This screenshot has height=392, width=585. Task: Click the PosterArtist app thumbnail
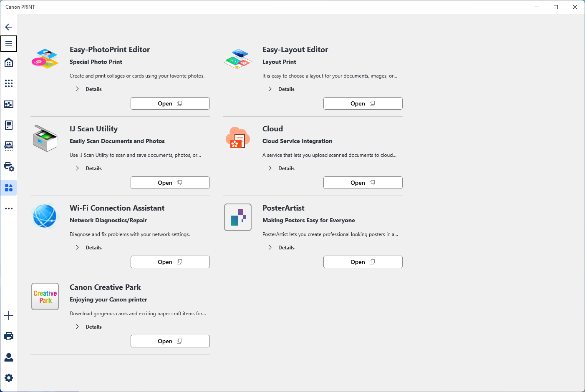pos(238,217)
